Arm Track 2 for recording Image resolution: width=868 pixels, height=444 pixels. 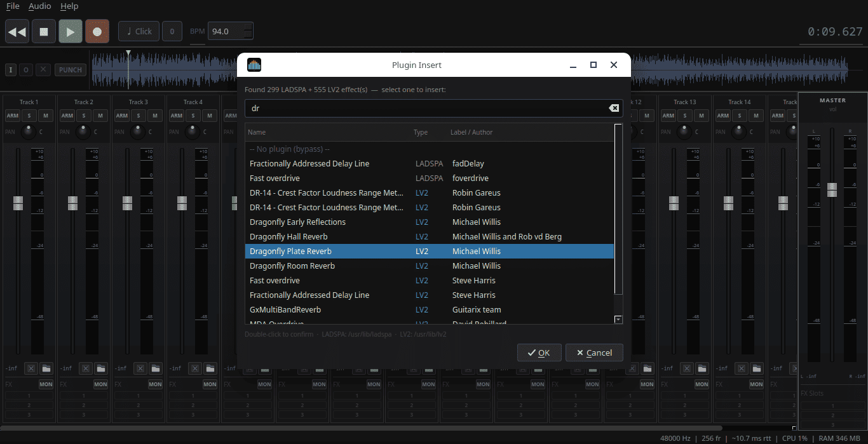tap(67, 116)
